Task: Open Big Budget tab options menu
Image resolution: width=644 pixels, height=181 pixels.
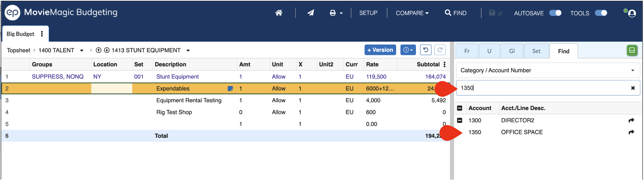Action: pos(42,34)
